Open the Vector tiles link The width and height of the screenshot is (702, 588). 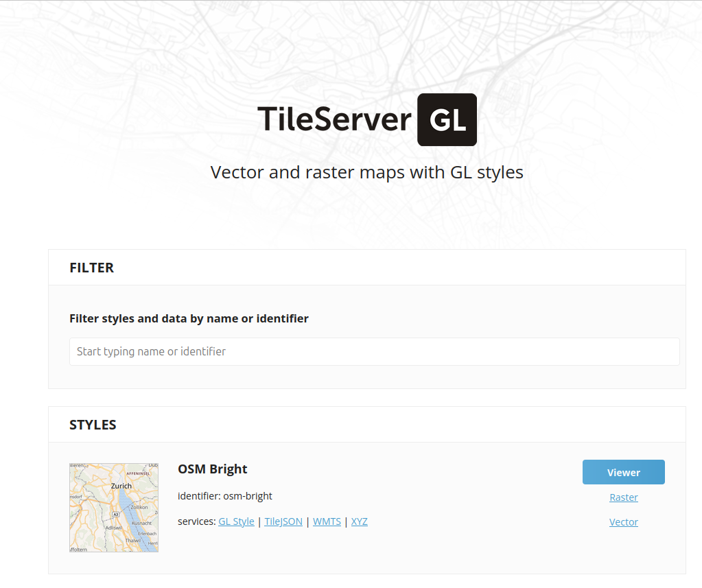[x=623, y=521]
